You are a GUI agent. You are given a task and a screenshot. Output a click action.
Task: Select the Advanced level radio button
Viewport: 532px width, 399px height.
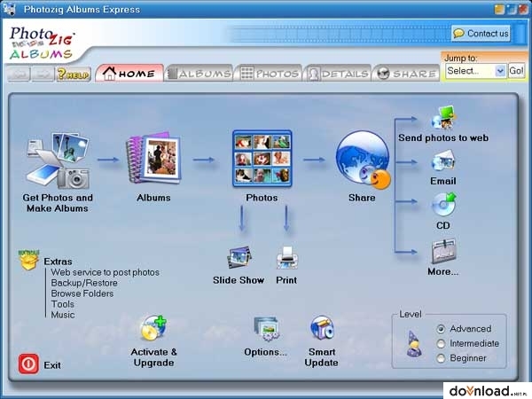click(x=441, y=329)
